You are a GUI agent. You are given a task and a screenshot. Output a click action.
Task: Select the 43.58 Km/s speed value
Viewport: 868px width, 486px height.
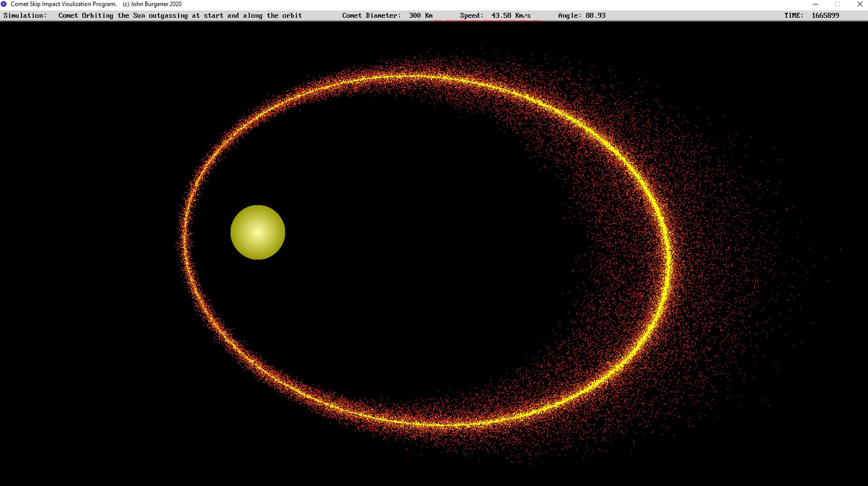click(511, 15)
